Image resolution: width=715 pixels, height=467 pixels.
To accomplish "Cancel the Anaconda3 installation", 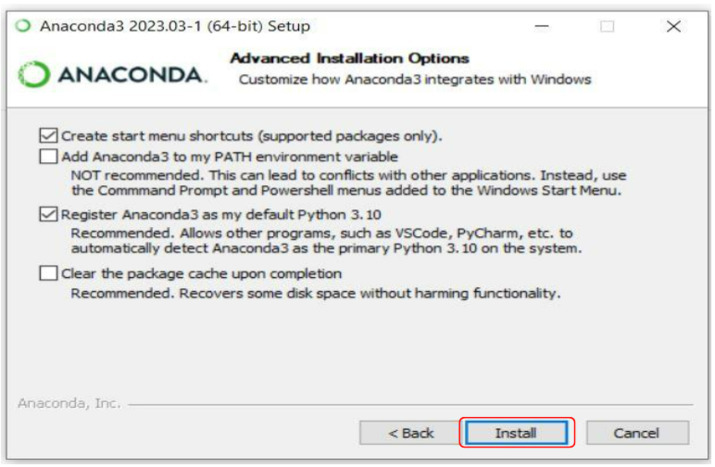I will [x=637, y=433].
